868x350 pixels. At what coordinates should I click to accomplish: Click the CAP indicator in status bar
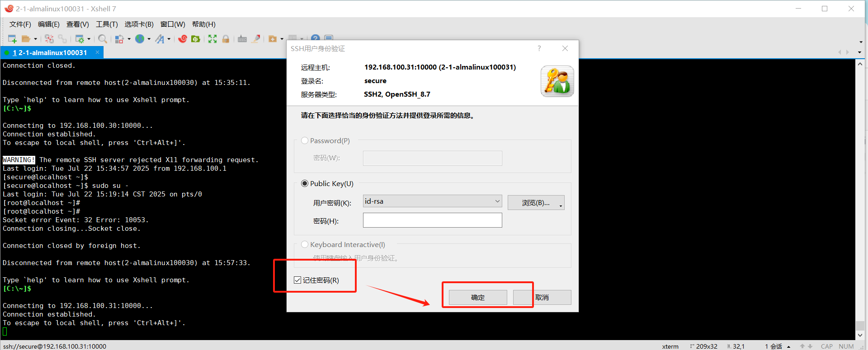827,346
